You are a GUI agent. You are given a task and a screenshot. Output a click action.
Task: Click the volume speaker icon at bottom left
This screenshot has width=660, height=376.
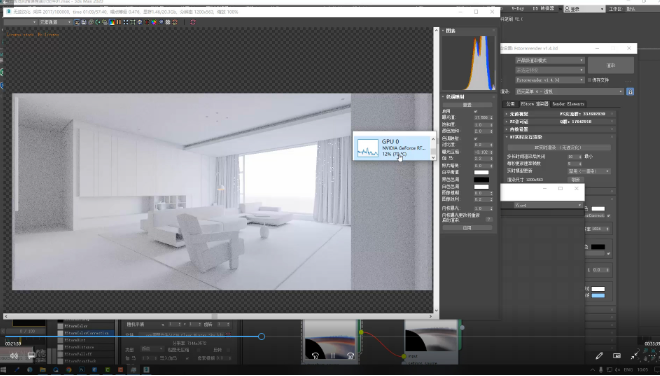click(14, 356)
